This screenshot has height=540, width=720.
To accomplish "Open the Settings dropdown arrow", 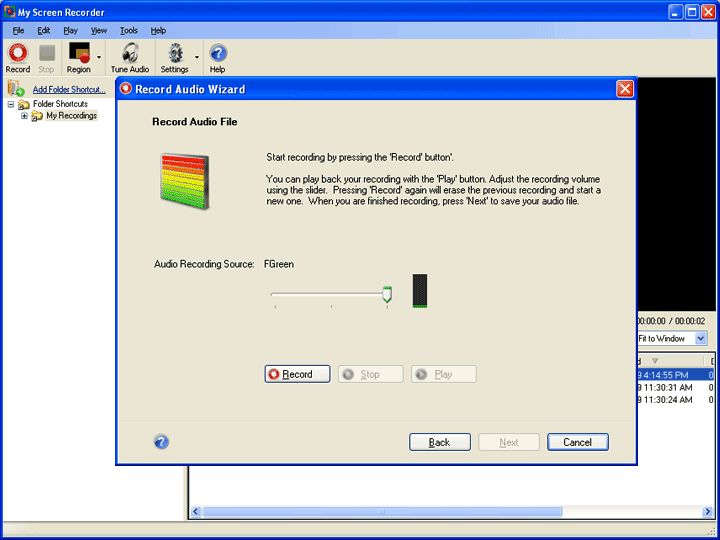I will (x=196, y=58).
